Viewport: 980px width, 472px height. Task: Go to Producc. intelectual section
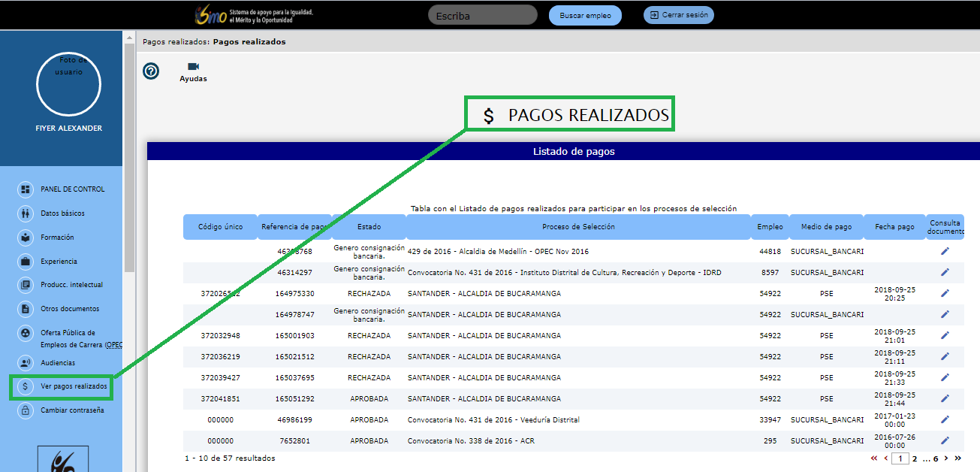coord(26,285)
